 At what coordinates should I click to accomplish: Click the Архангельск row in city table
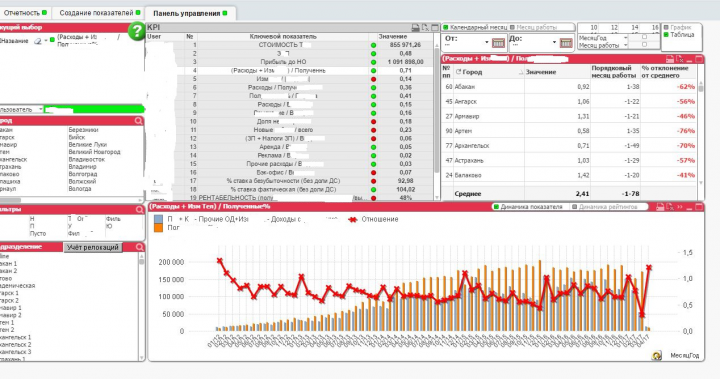[x=569, y=146]
